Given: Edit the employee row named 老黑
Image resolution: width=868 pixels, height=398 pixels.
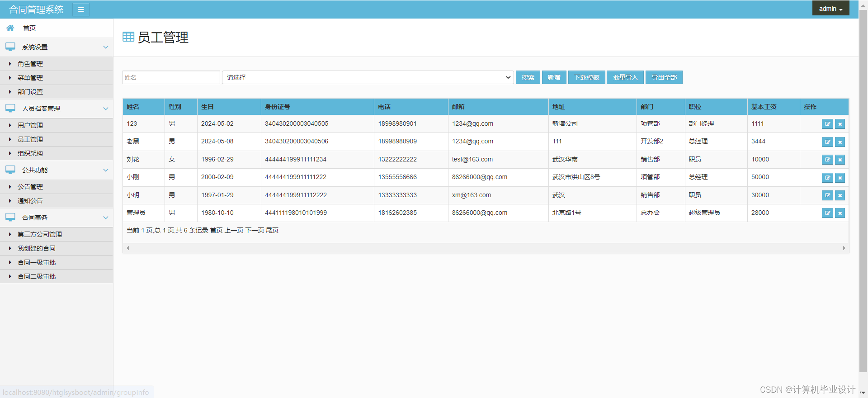Looking at the screenshot, I should [x=827, y=142].
